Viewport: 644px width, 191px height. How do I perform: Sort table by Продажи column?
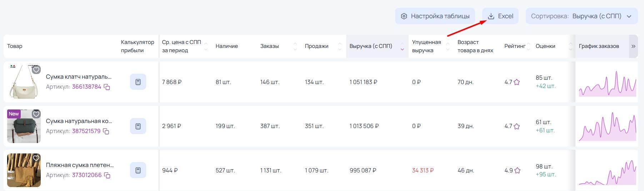tap(340, 46)
